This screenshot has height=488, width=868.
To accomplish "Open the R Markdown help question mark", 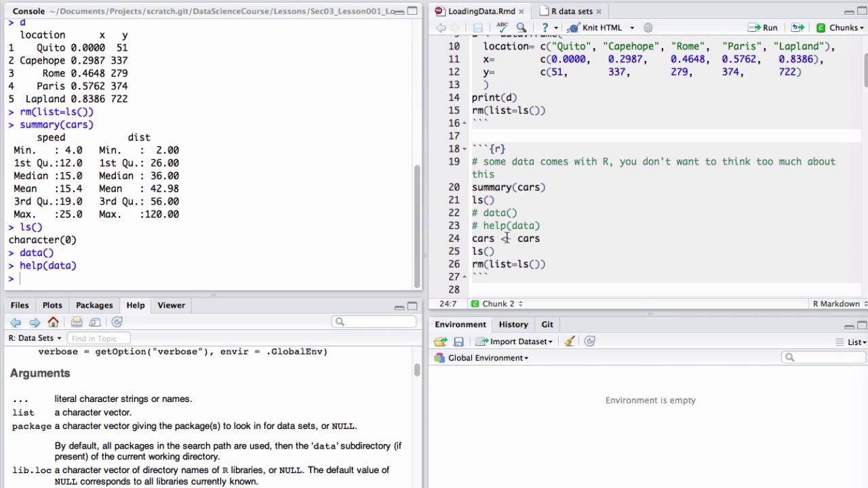I will click(545, 28).
